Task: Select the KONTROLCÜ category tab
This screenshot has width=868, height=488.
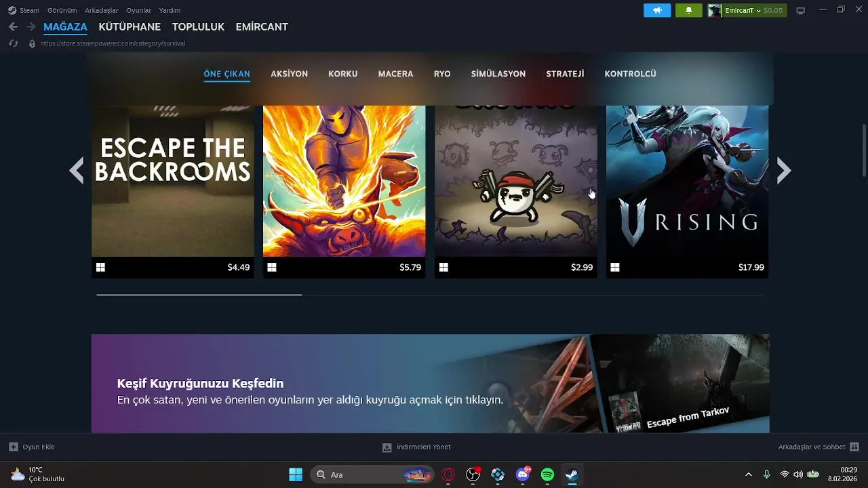Action: pos(631,74)
